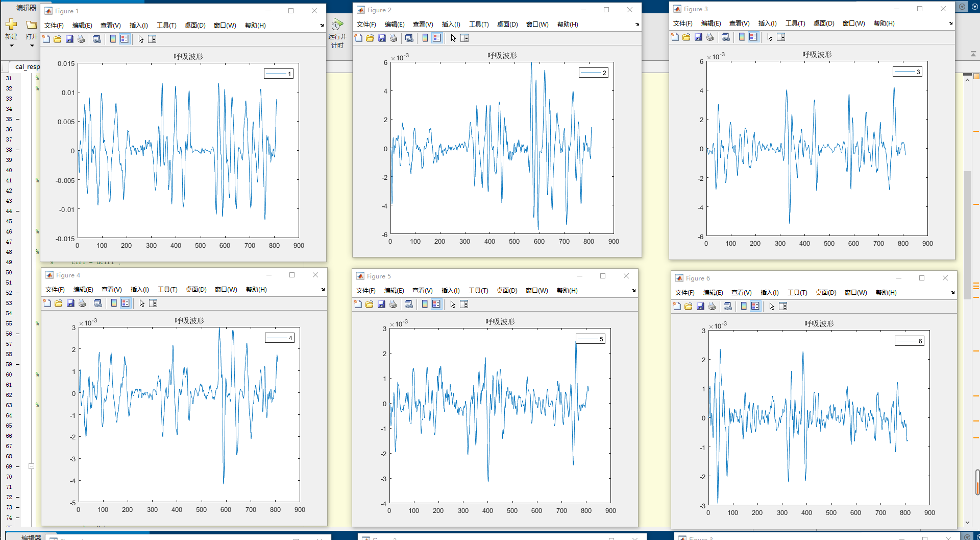Screen dimensions: 980x540
Task: Click the 呼吸波形 title in Figure 3
Action: [x=817, y=54]
